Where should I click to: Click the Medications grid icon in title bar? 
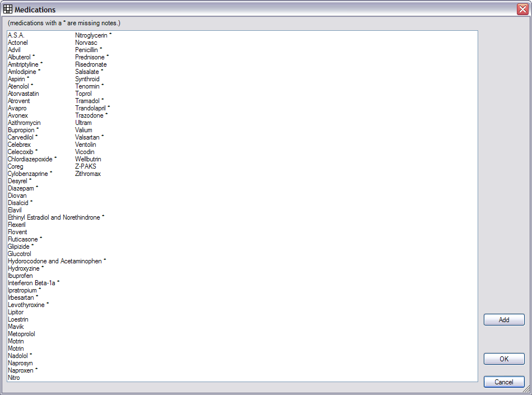pos(7,9)
